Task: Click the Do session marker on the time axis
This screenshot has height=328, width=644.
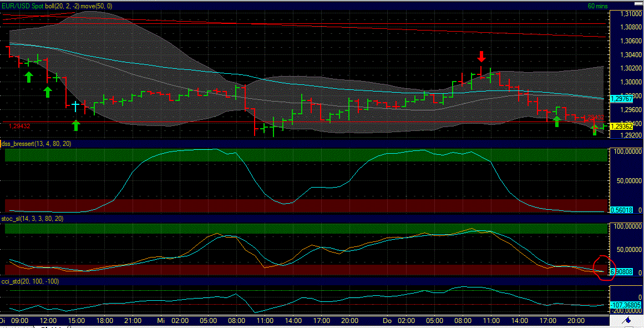Action: point(388,320)
